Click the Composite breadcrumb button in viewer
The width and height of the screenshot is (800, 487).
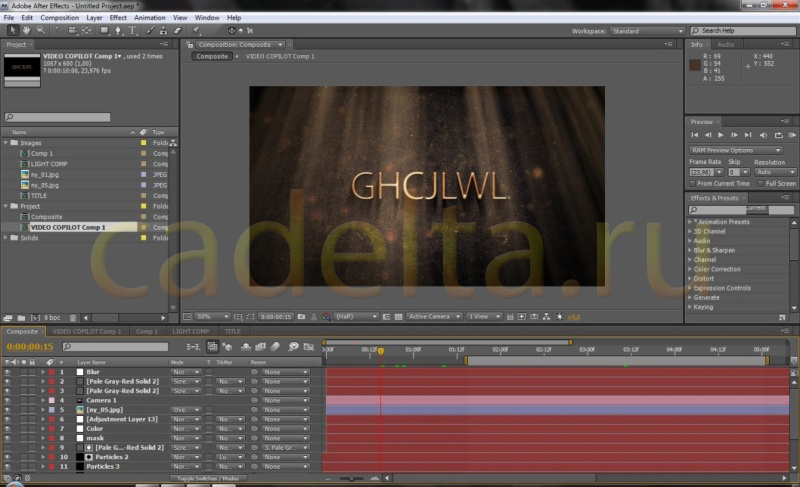212,56
